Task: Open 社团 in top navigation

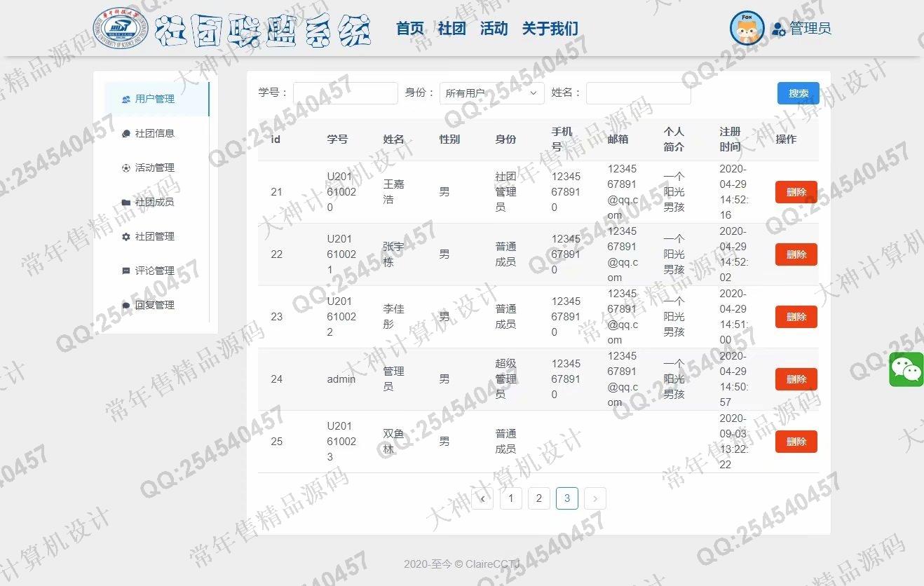Action: 452,29
